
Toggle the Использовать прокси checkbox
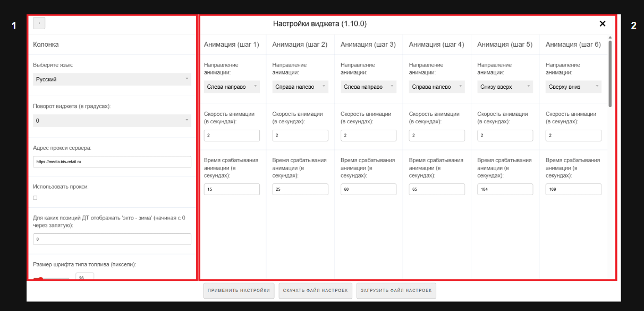[x=35, y=198]
